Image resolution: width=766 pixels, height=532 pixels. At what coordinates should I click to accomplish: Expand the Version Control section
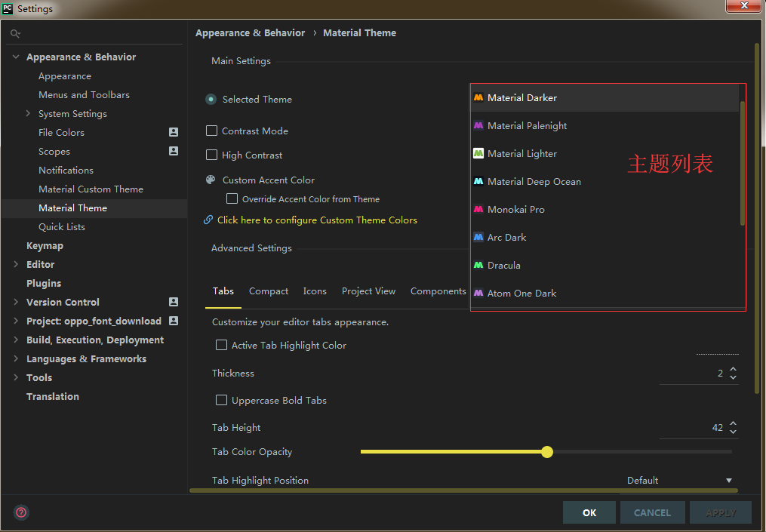(16, 302)
